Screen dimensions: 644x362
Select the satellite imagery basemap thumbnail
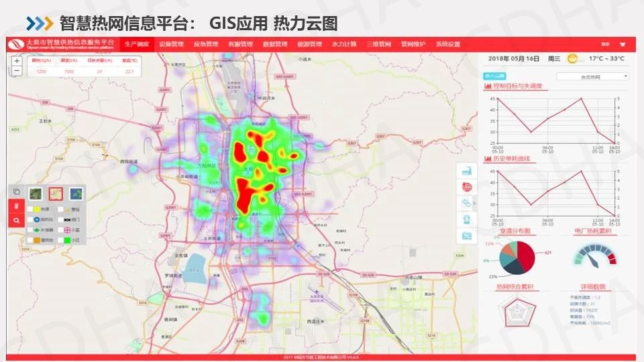pos(36,194)
